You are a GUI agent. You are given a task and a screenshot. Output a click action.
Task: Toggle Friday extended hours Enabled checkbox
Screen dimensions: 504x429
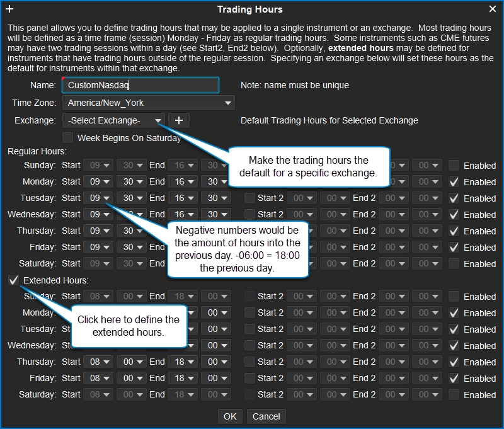click(454, 378)
